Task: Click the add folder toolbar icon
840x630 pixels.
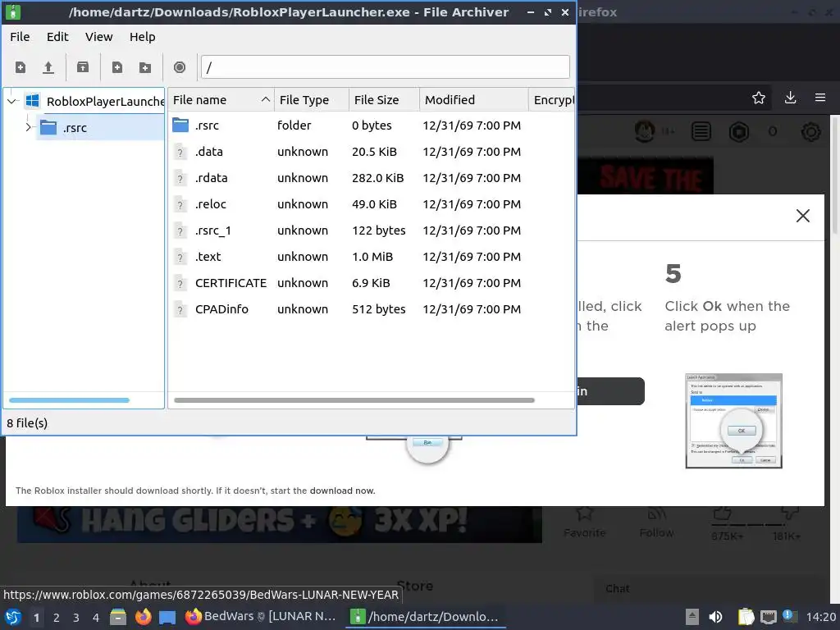Action: [145, 67]
